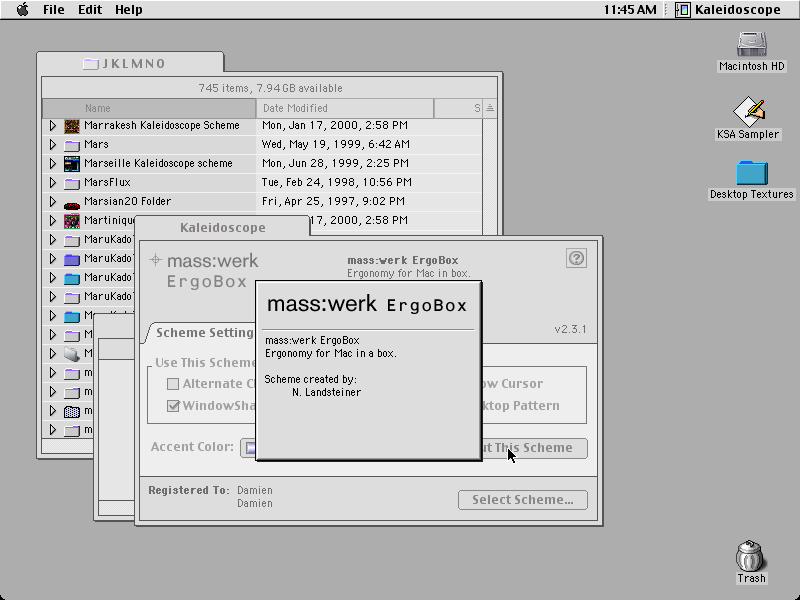Image resolution: width=800 pixels, height=600 pixels.
Task: Click the JKLMNO folder icon in title tab
Action: click(x=91, y=64)
